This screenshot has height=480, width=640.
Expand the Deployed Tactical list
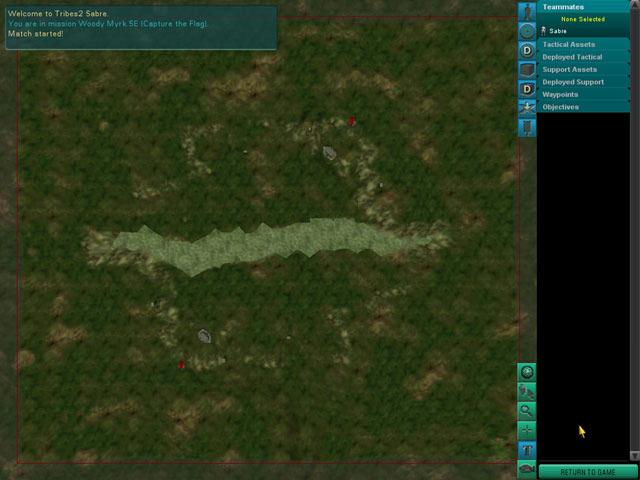[584, 57]
